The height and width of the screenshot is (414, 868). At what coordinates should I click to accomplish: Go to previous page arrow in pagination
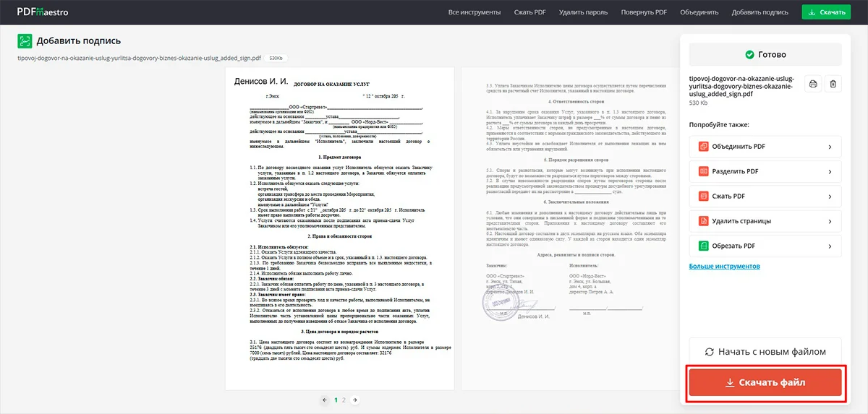click(325, 400)
